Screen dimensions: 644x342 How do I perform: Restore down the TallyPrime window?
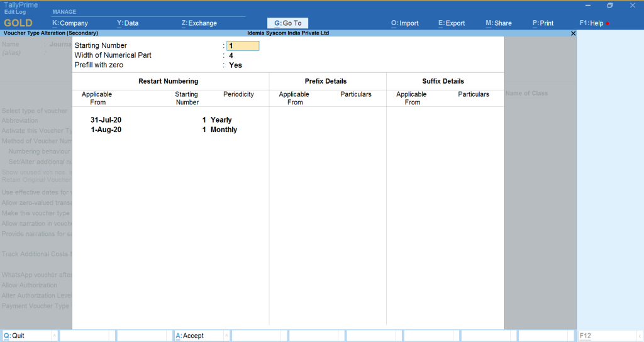coord(609,6)
